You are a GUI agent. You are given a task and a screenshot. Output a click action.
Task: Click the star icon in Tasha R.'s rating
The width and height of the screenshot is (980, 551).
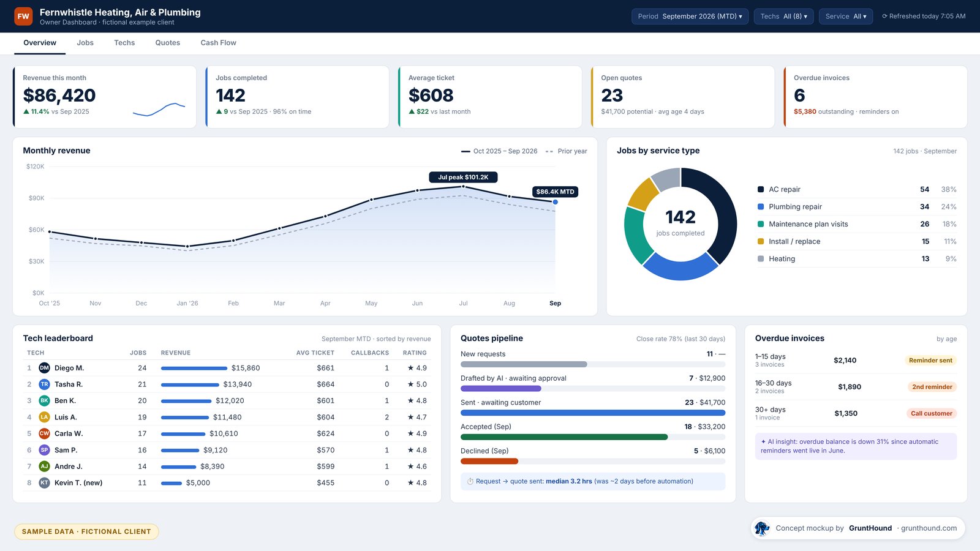[410, 384]
